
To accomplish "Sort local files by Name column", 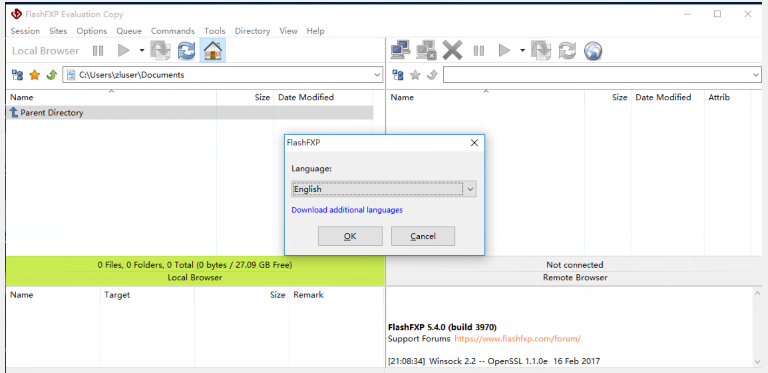I will [x=112, y=97].
